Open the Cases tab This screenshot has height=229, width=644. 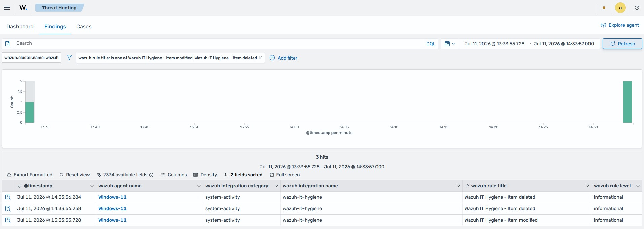point(84,26)
